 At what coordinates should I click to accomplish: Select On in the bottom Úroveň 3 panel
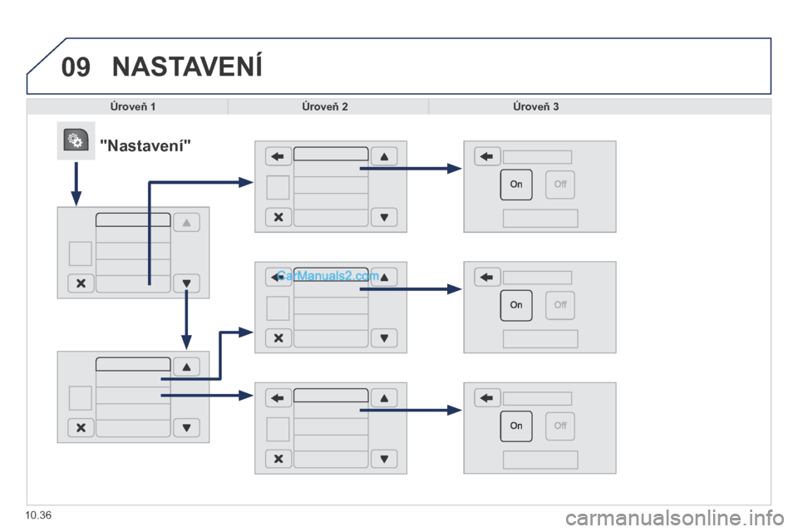[516, 426]
